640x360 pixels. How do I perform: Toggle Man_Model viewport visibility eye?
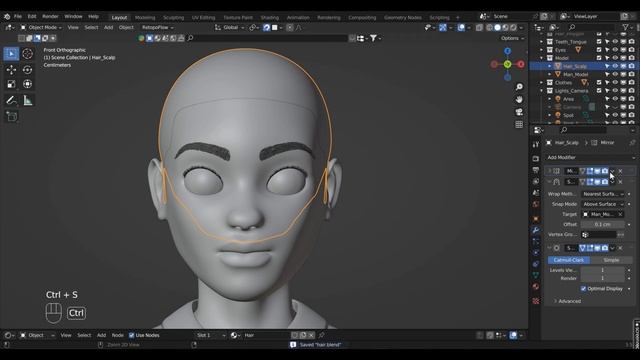(x=615, y=74)
